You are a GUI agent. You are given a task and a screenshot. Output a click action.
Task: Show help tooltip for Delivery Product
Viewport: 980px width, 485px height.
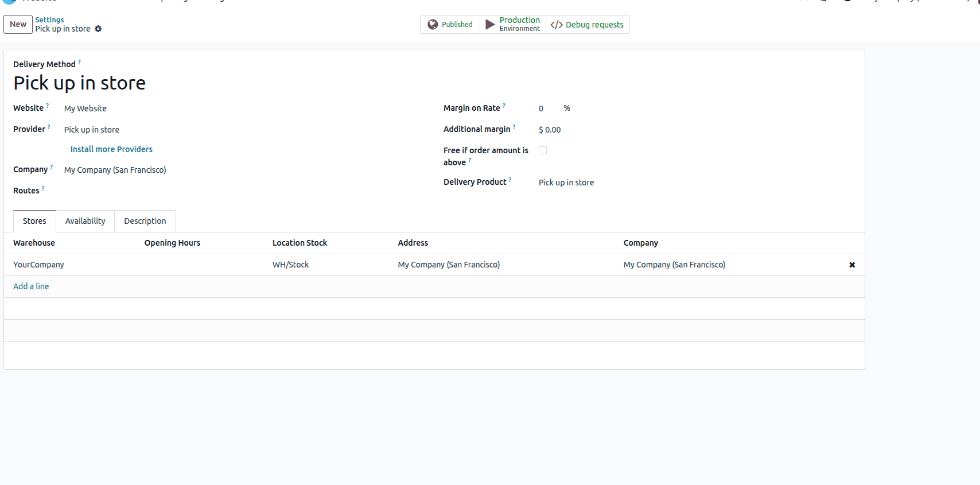[x=511, y=179]
